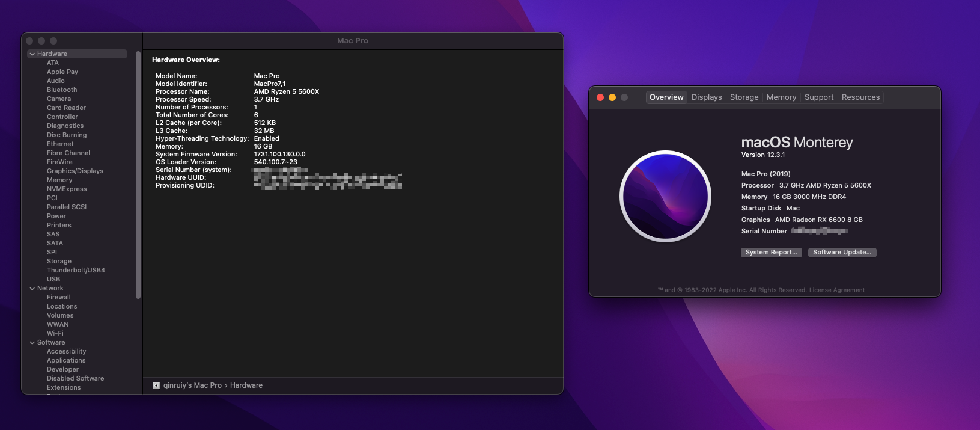980x430 pixels.
Task: Click the MacPro7,1 model identifier value
Action: [270, 84]
